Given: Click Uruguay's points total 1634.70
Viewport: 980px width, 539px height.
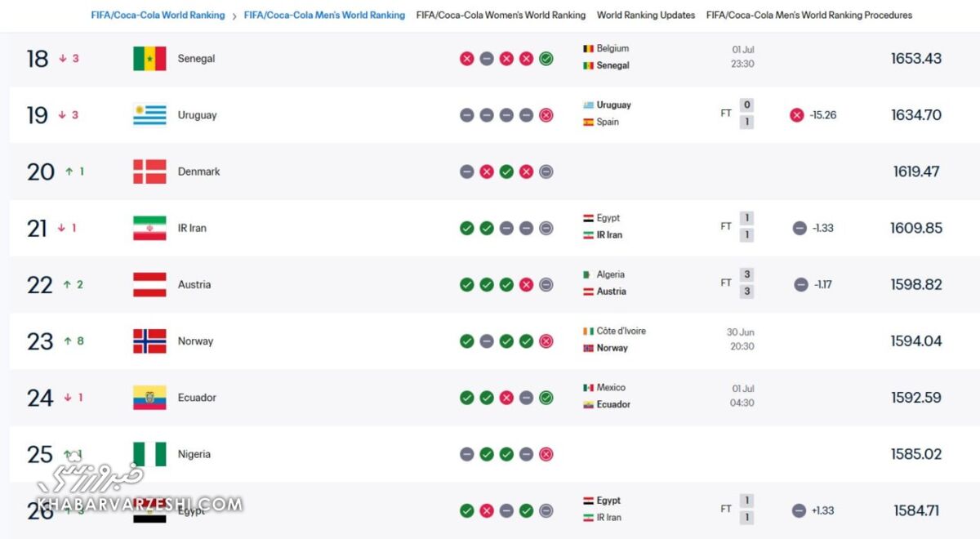Looking at the screenshot, I should click(x=916, y=115).
